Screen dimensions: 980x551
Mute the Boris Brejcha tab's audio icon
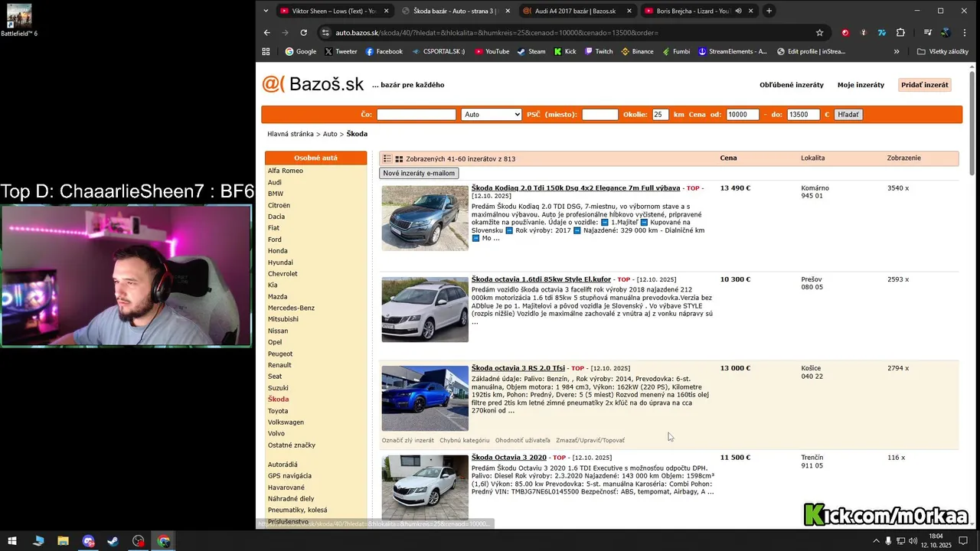click(x=738, y=11)
